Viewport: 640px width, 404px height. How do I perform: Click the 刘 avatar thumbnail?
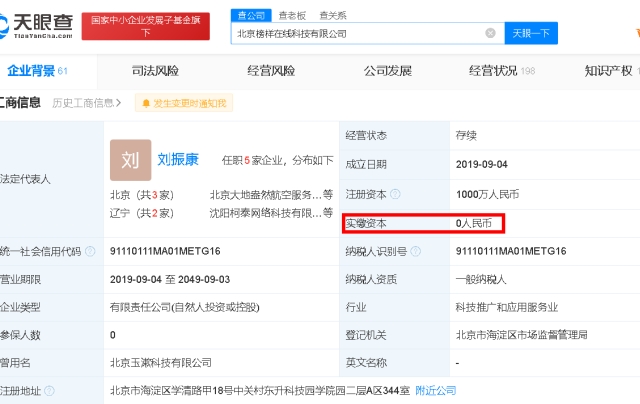(130, 160)
